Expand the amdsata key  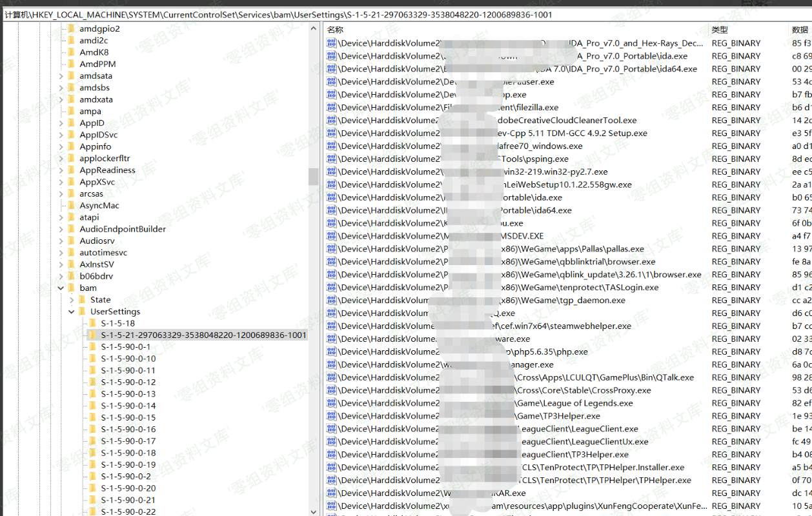coord(61,76)
